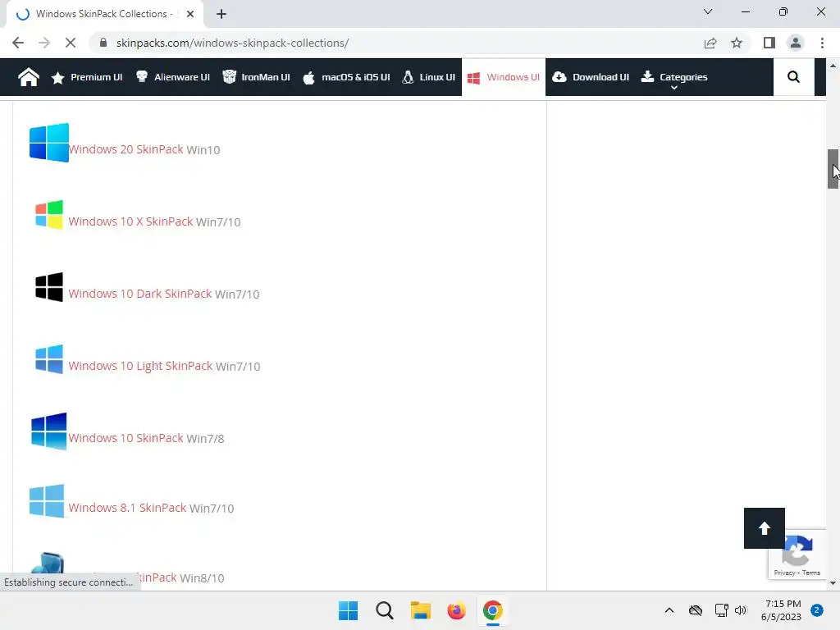The image size is (840, 630).
Task: Open the reCAPTCHA Terms link
Action: point(811,573)
